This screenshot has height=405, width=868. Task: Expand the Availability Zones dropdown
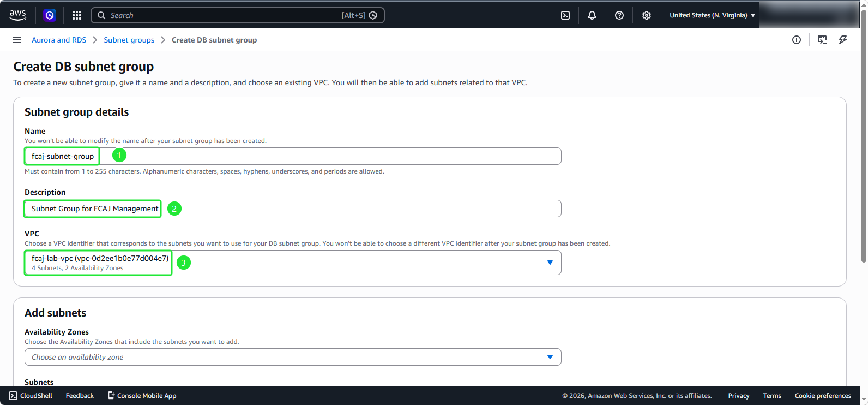pyautogui.click(x=293, y=357)
